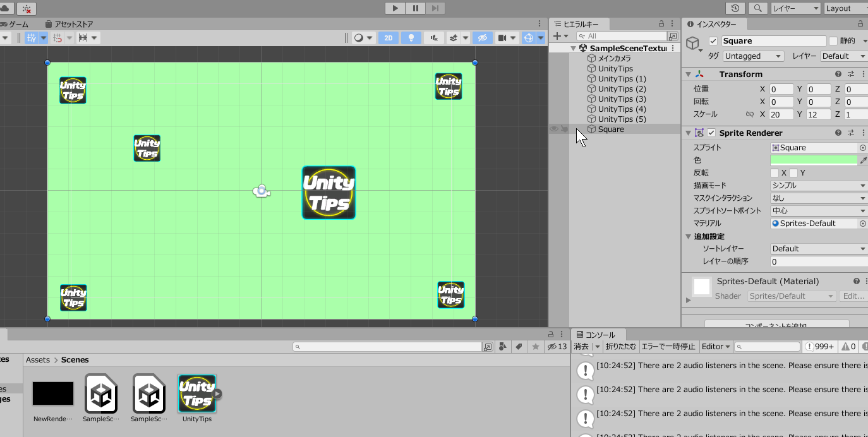Select UnityTips (5) in hierarchy
The width and height of the screenshot is (868, 437).
click(617, 119)
